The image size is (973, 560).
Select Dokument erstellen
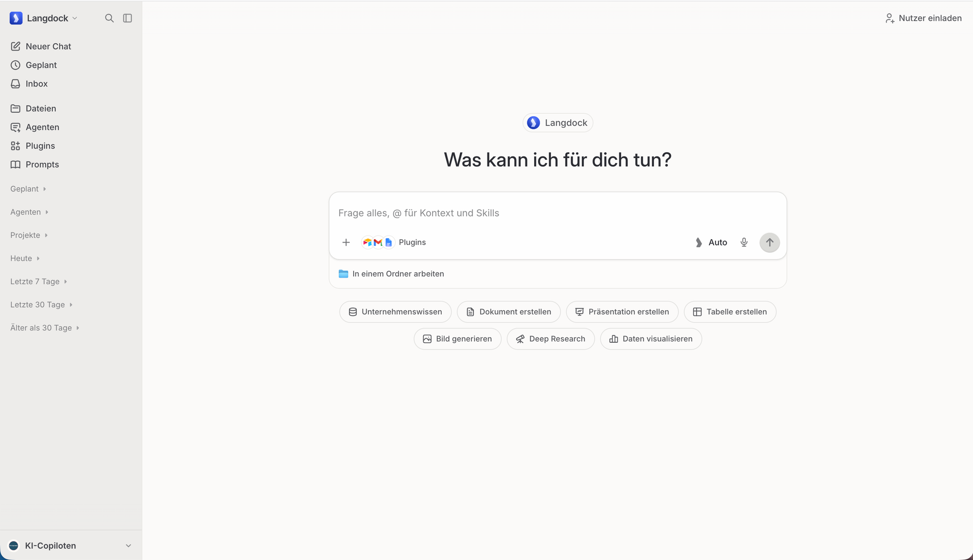pos(508,312)
